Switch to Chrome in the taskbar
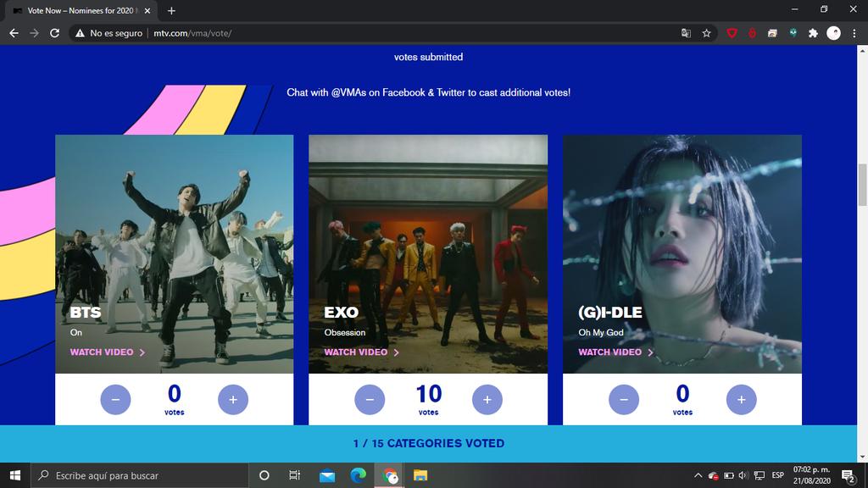The width and height of the screenshot is (868, 488). 390,475
